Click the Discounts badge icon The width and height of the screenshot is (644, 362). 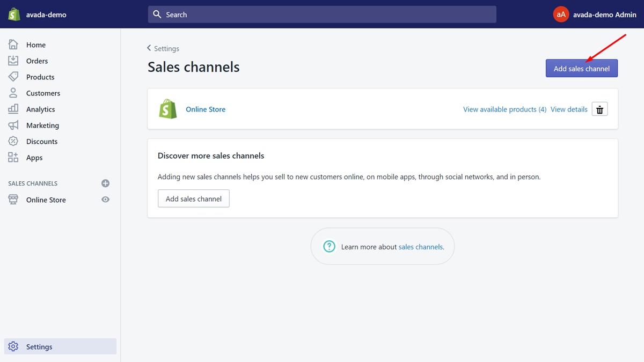tap(13, 142)
